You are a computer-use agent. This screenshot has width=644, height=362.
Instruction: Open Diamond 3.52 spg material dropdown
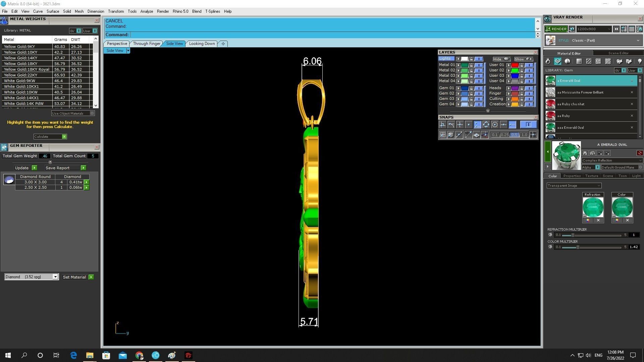55,277
